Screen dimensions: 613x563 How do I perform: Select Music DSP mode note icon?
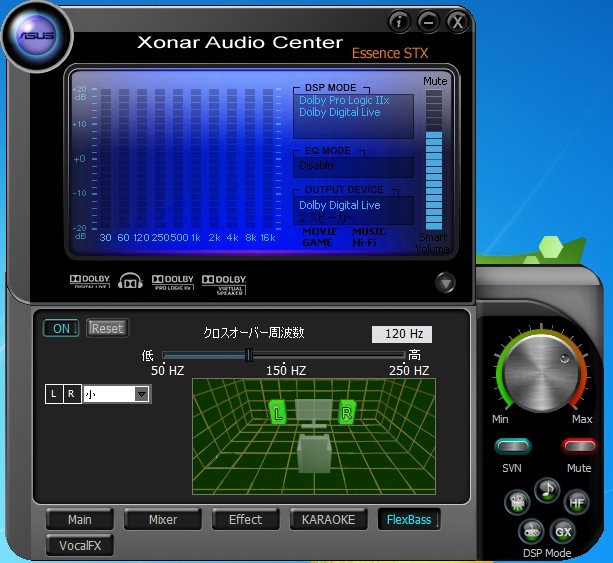(x=547, y=490)
